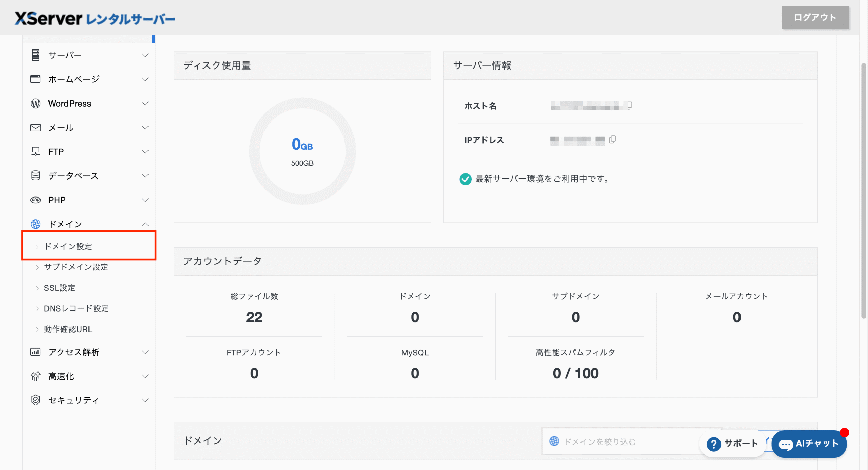The height and width of the screenshot is (470, 868).
Task: Click the サブドメイン count label
Action: click(x=575, y=296)
